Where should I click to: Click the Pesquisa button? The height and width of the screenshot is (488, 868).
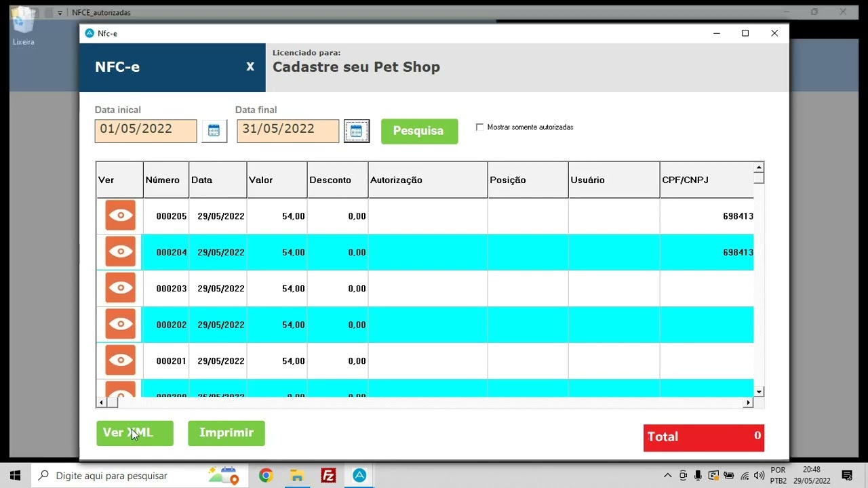tap(419, 131)
